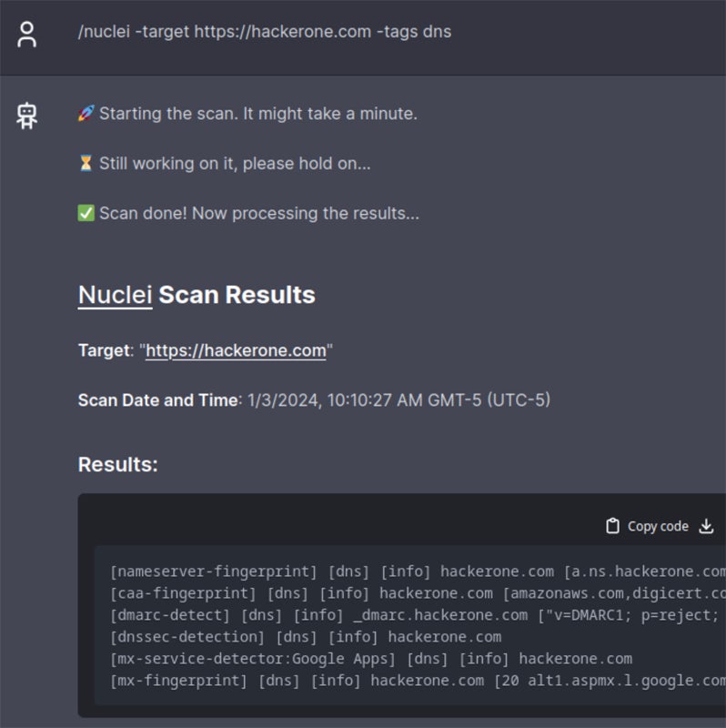This screenshot has width=726, height=728.
Task: Click the /nuclei command message text
Action: pos(264,32)
